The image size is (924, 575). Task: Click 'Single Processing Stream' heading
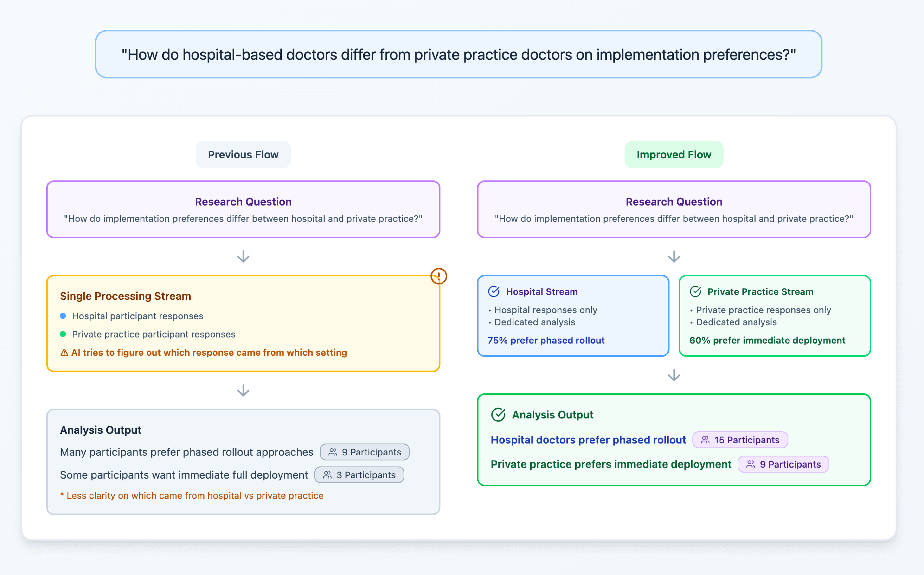tap(126, 296)
